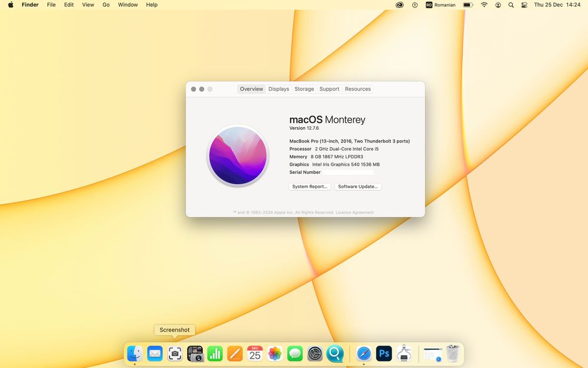588x368 pixels.
Task: Click the '8 GB 1867 MHz LPDDR3' text
Action: pyautogui.click(x=337, y=157)
